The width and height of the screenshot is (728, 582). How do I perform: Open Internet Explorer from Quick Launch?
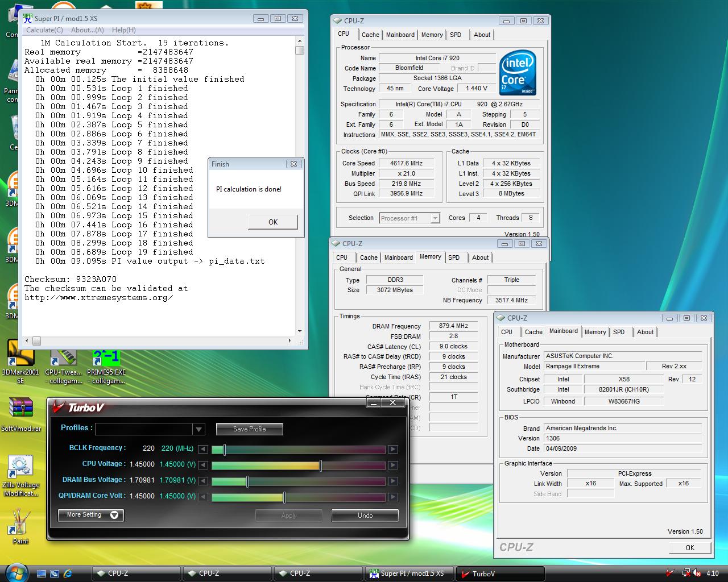pos(68,573)
